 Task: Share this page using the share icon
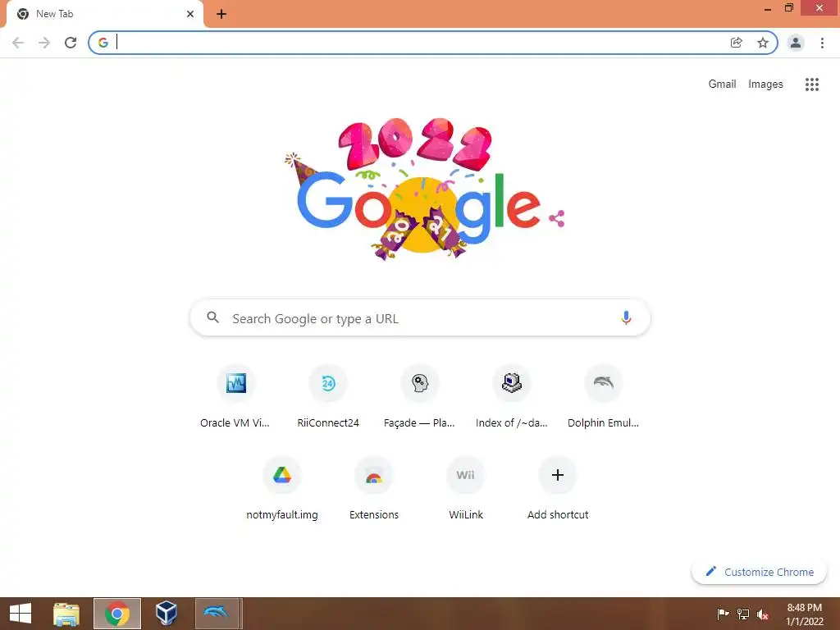pos(737,43)
